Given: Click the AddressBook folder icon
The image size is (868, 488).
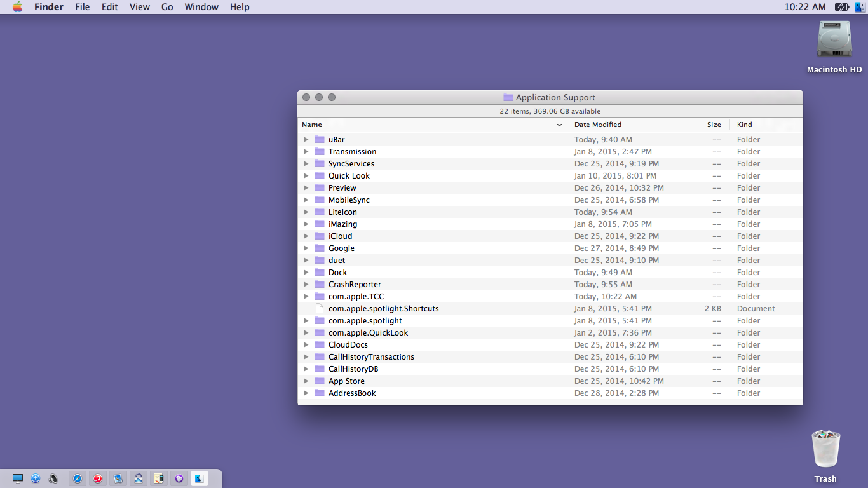Looking at the screenshot, I should (320, 393).
